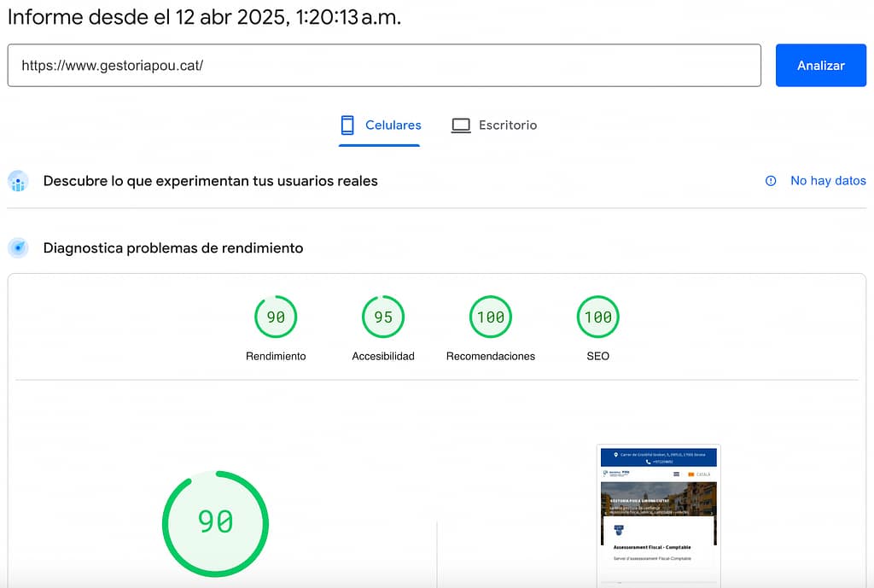Viewport: 874px width, 588px height.
Task: Switch to the Escritorio tab
Action: (x=494, y=125)
